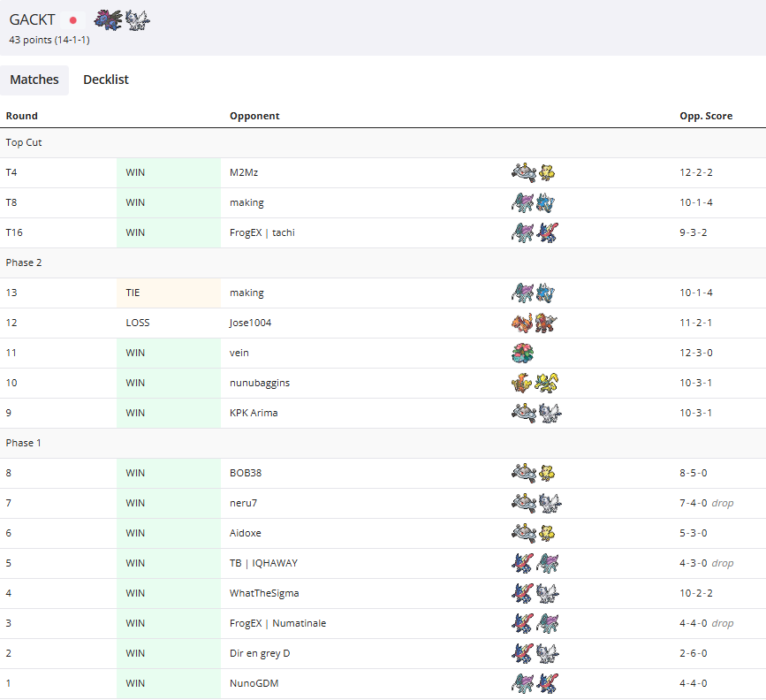This screenshot has height=700, width=766.
Task: Click the deck icons in nunubaggins row
Action: click(x=535, y=383)
